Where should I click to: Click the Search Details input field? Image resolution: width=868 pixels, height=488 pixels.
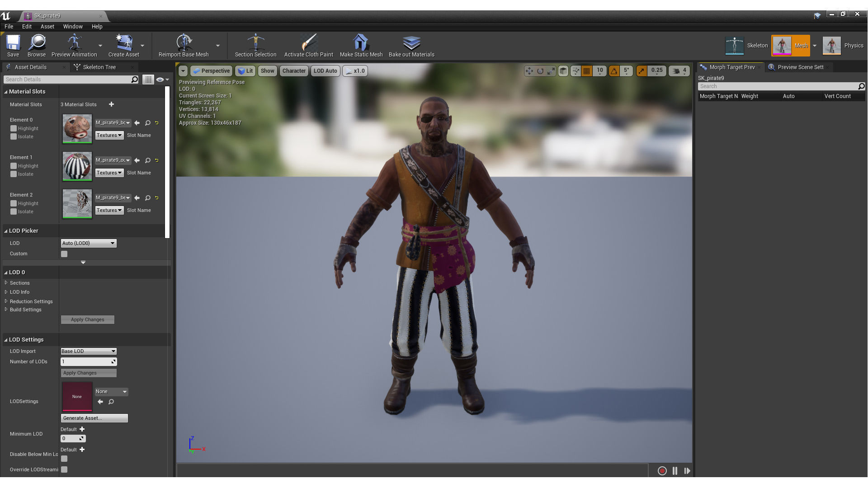[68, 80]
